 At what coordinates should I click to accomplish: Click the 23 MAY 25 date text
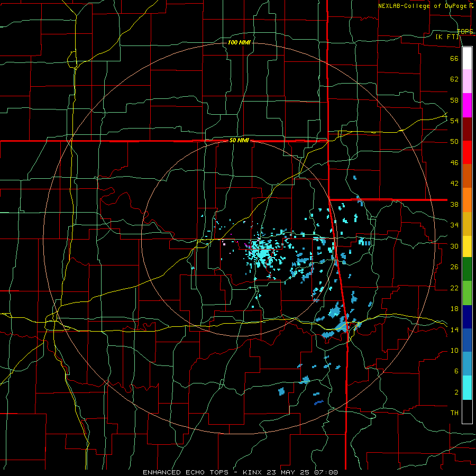(x=289, y=472)
